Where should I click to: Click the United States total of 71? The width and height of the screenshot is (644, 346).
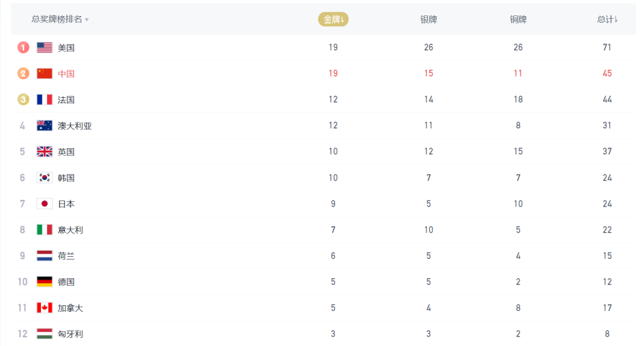[x=607, y=48]
